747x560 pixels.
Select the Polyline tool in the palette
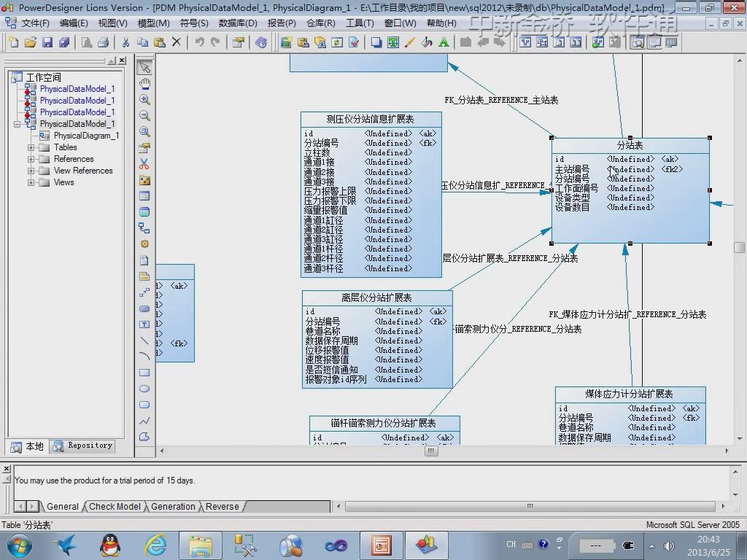pyautogui.click(x=144, y=421)
